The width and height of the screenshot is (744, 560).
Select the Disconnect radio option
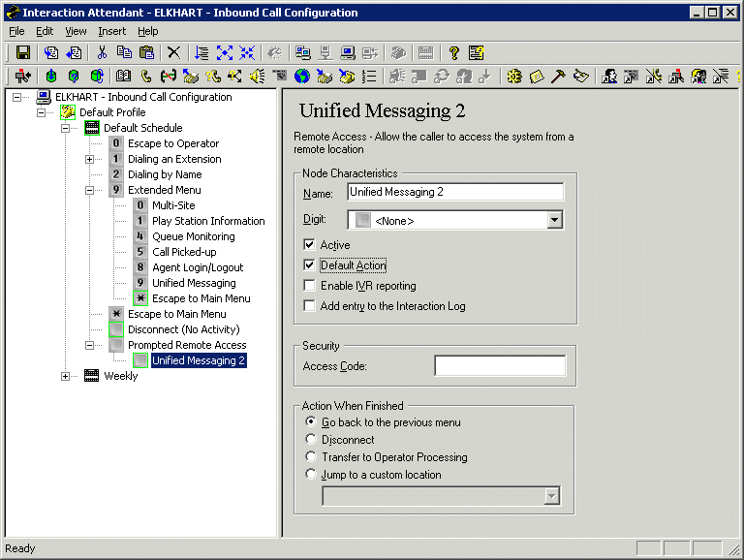(311, 440)
